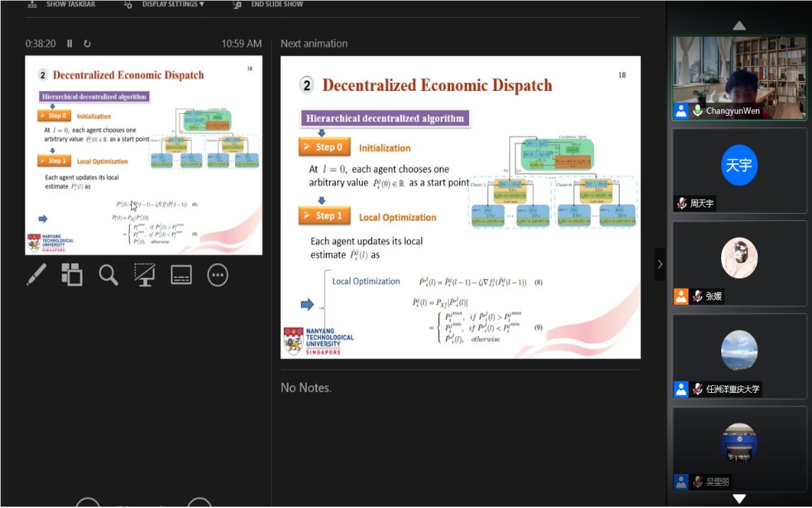
Task: Collapse the participant video side panel
Action: click(659, 264)
